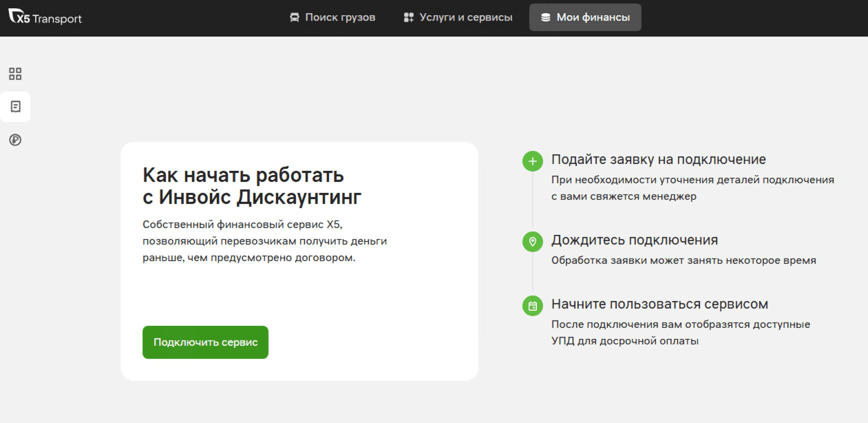Click the green plus step icon
This screenshot has width=868, height=423.
[533, 161]
